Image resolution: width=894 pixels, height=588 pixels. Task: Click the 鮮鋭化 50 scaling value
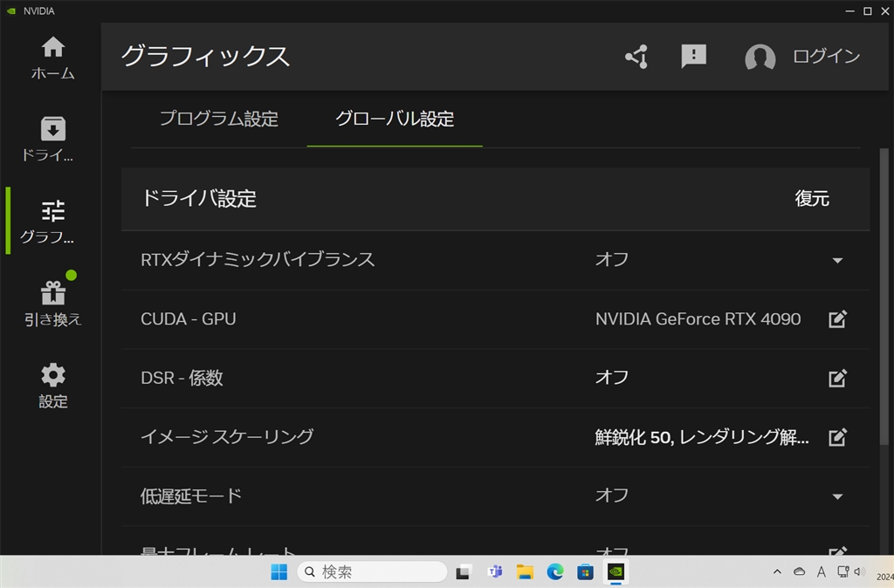coord(702,437)
